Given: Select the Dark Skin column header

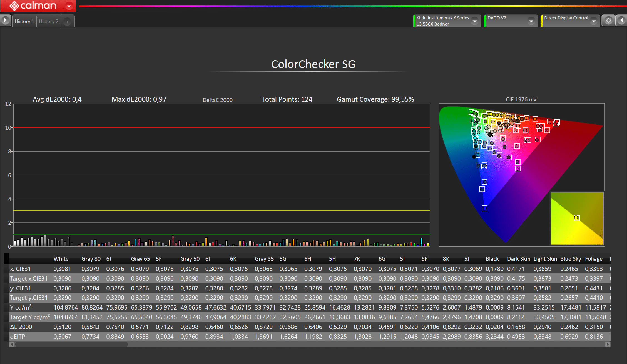Looking at the screenshot, I should [x=518, y=259].
